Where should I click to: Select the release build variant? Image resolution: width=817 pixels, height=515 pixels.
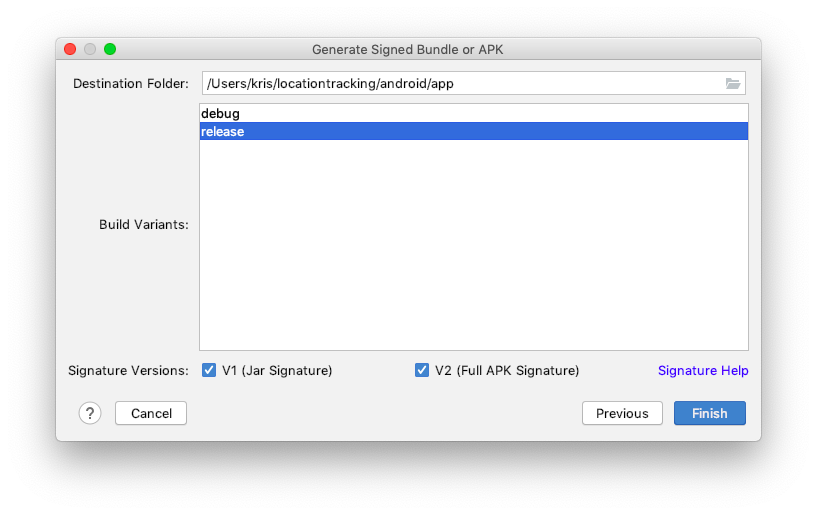click(x=222, y=132)
